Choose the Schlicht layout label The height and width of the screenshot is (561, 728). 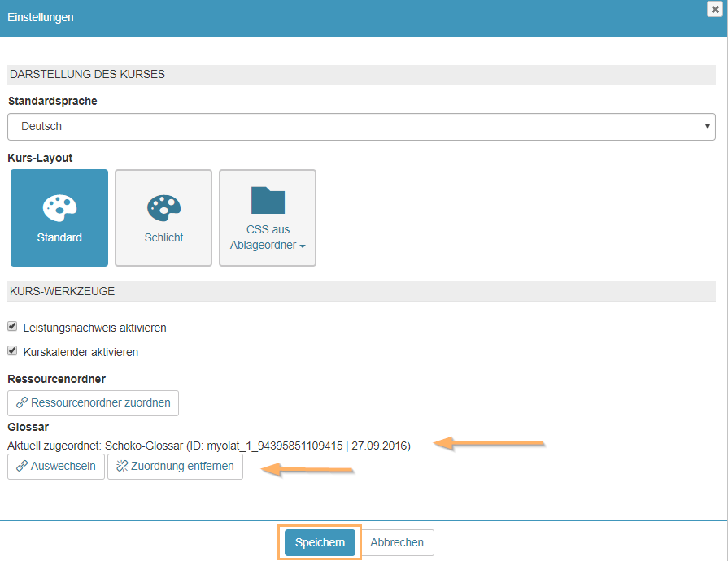coord(163,238)
